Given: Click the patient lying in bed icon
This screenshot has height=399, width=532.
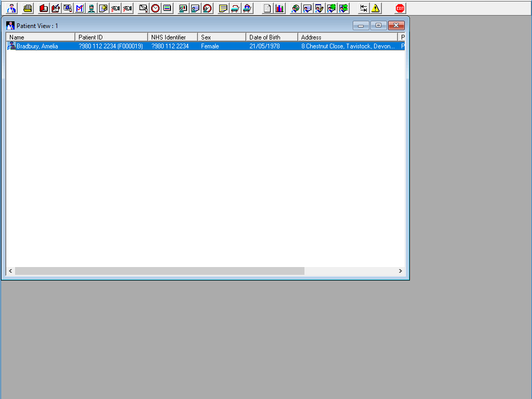Looking at the screenshot, I should (247, 8).
